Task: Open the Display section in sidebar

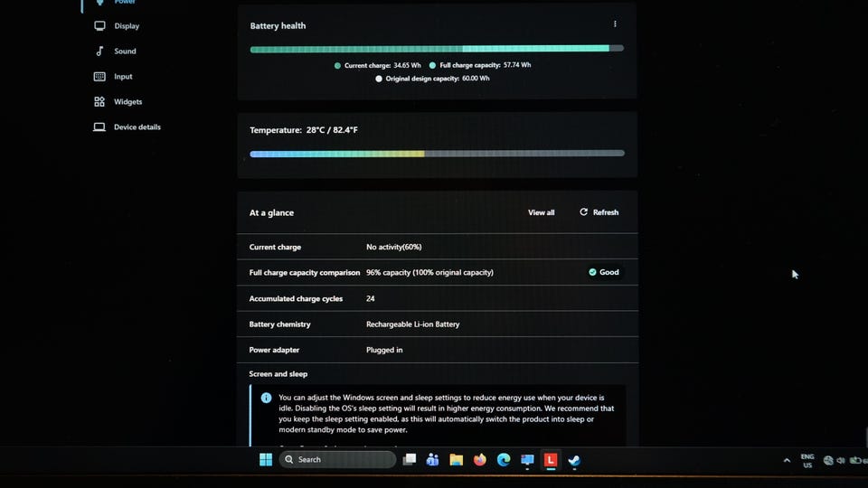Action: (x=117, y=26)
